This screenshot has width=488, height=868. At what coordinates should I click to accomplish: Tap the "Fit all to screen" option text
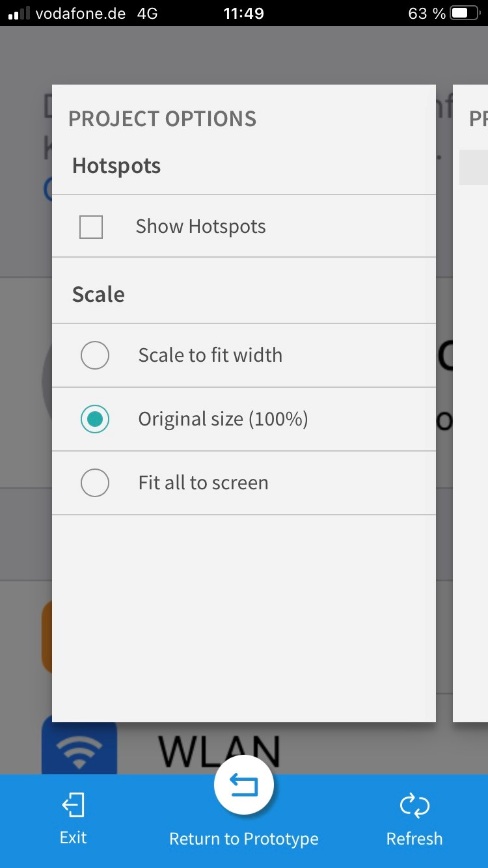[x=203, y=483]
